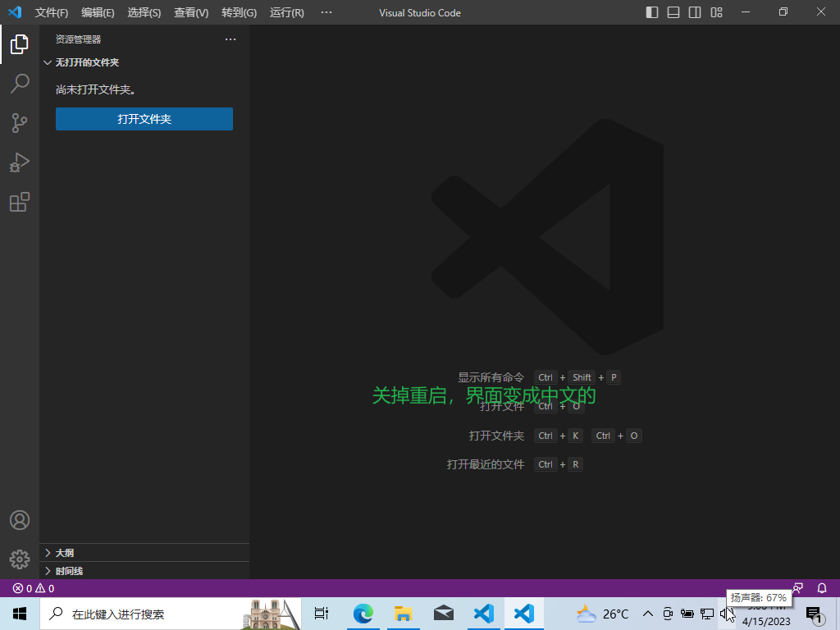Open Microsoft Edge from the taskbar
Viewport: 840px width, 630px height.
click(x=363, y=613)
